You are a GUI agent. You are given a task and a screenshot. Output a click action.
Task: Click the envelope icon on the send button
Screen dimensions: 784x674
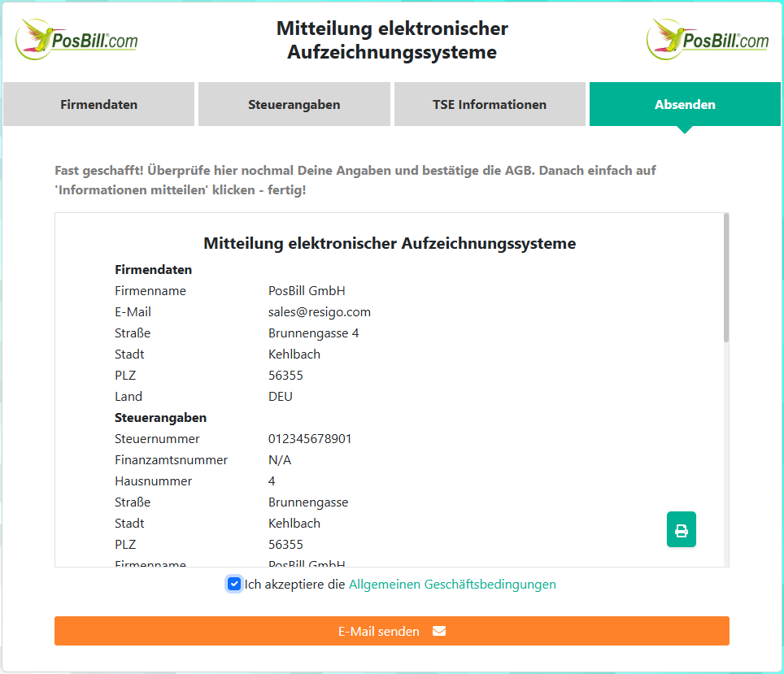tap(438, 630)
